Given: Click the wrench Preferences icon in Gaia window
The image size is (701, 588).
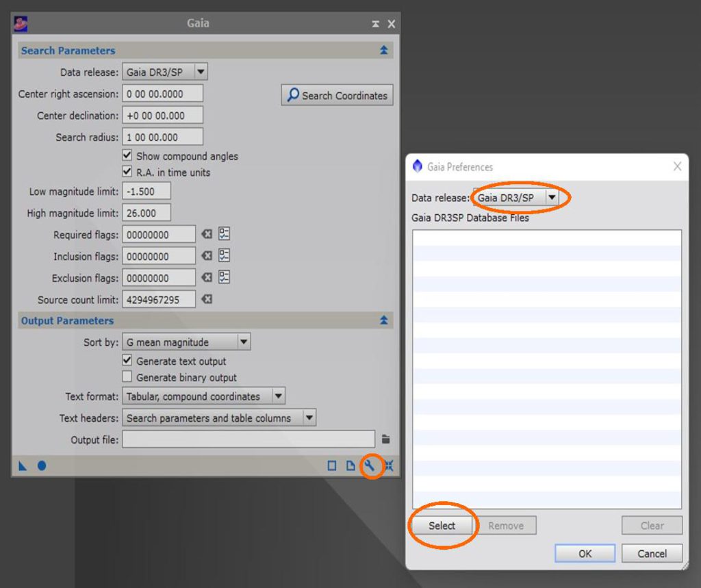Looking at the screenshot, I should [370, 466].
